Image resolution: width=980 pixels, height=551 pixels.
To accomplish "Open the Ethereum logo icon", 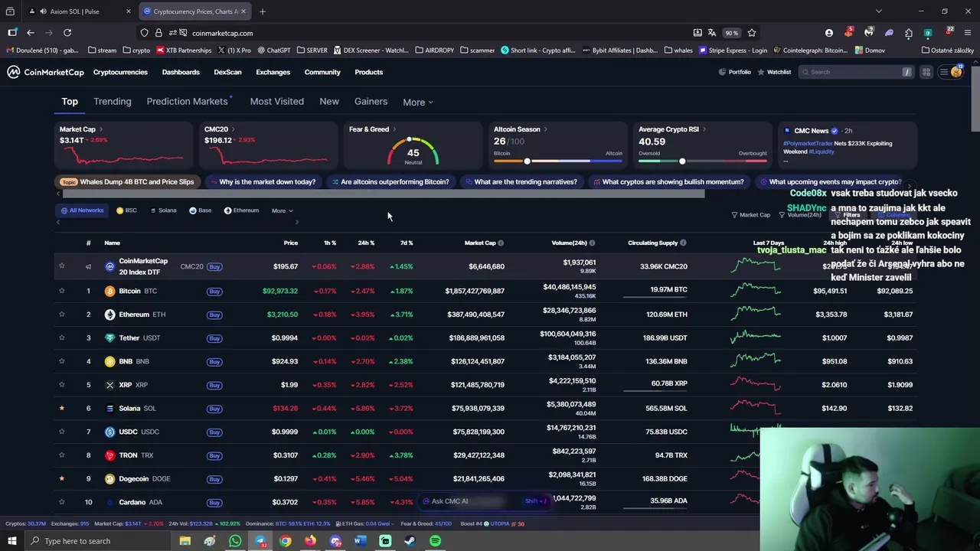I will 109,315.
